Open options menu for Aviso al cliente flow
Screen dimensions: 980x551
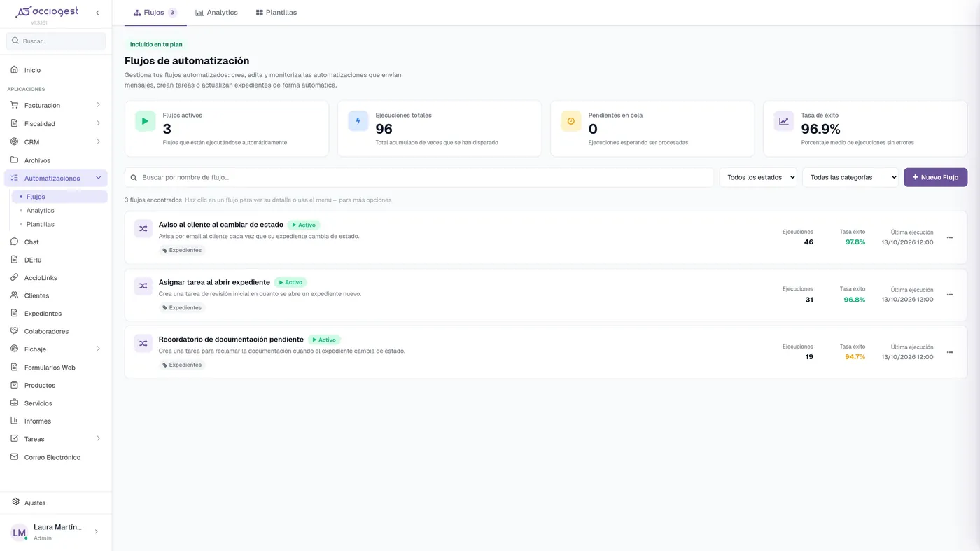pos(950,237)
